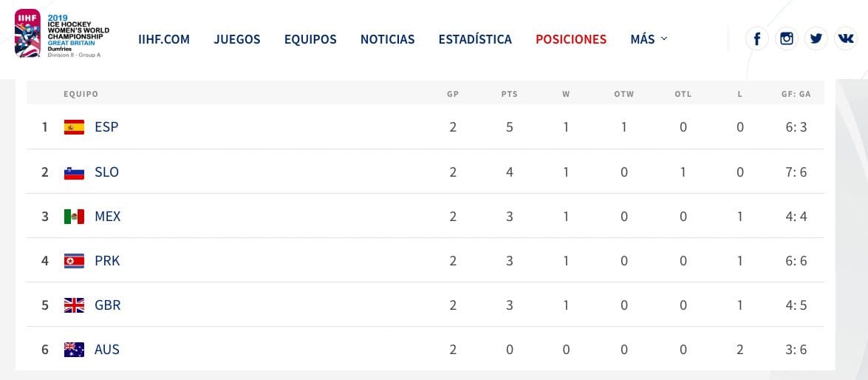Click the Australia flag icon
868x380 pixels.
click(x=74, y=350)
